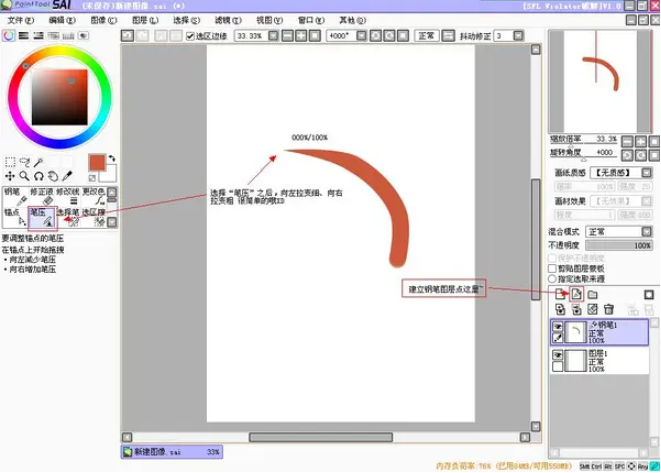Create a new pen (linework) layer
Screen dimensions: 661x473
click(x=576, y=294)
